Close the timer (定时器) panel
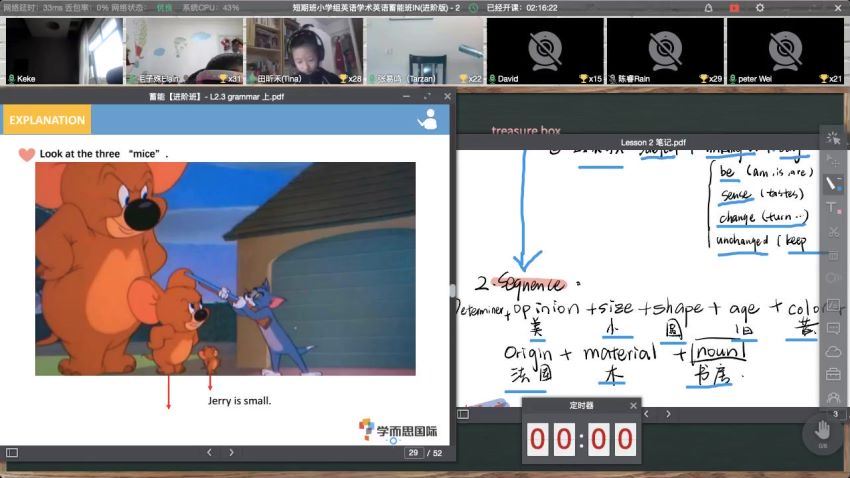Viewport: 850px width, 478px height. pyautogui.click(x=633, y=405)
